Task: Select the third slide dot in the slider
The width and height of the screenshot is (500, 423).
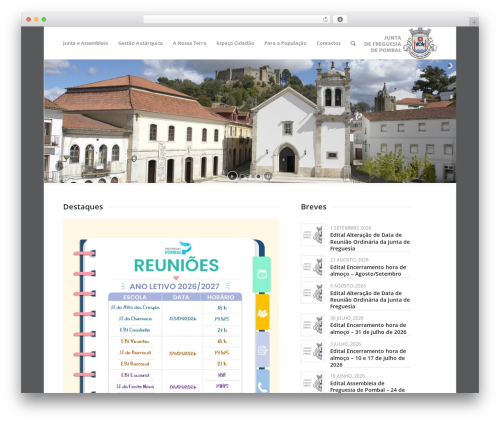Action: 253,176
